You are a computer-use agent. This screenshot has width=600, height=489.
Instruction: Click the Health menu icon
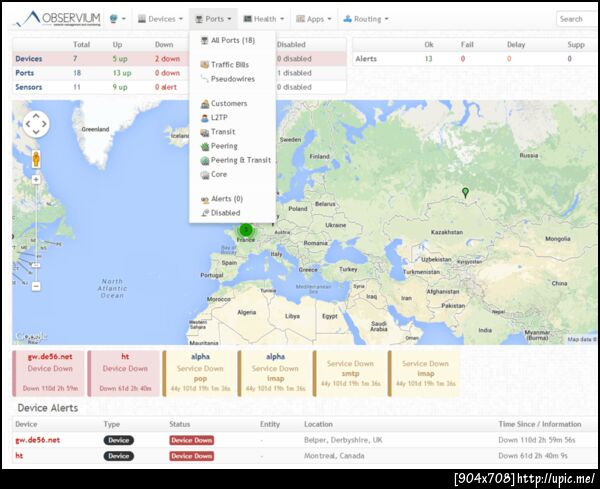pos(248,19)
